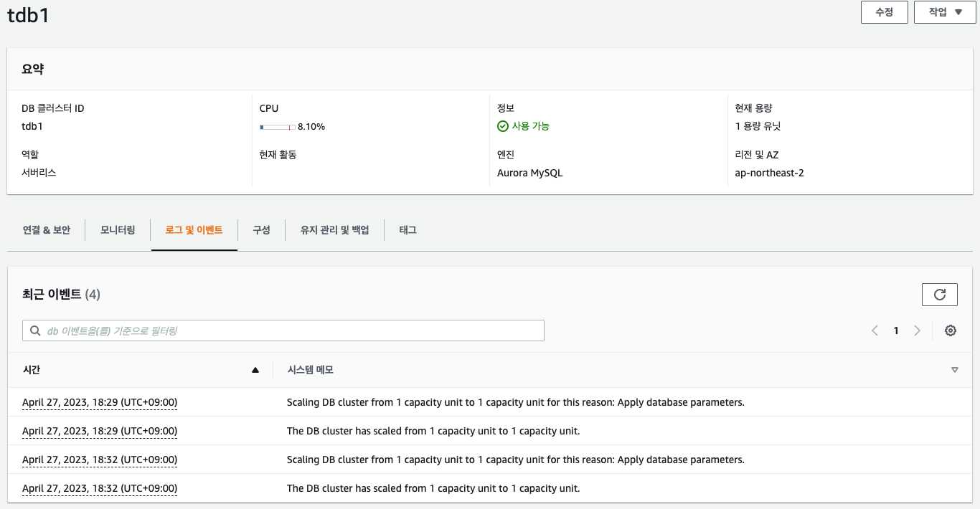
Task: Click the tdb1 cluster ID value
Action: [32, 126]
